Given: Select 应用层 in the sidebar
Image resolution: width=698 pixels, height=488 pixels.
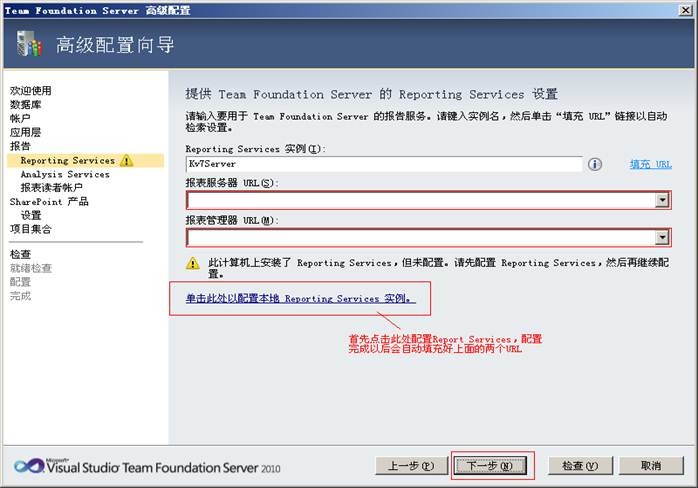Looking at the screenshot, I should click(x=25, y=132).
